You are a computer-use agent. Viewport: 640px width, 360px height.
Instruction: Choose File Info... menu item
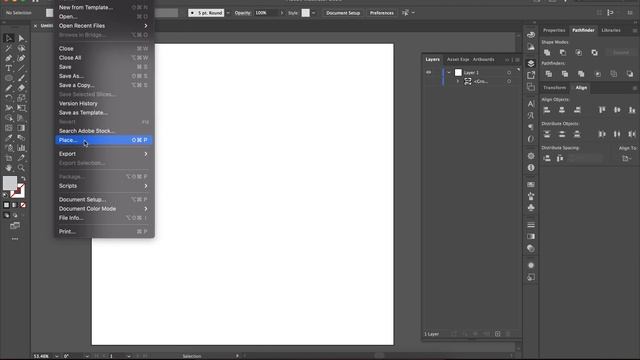[x=103, y=218]
